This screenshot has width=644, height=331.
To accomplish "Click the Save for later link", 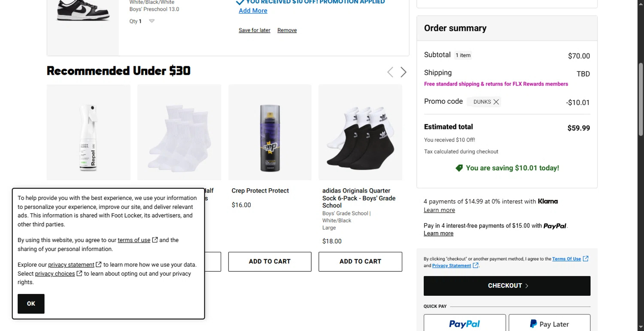I will tap(254, 30).
